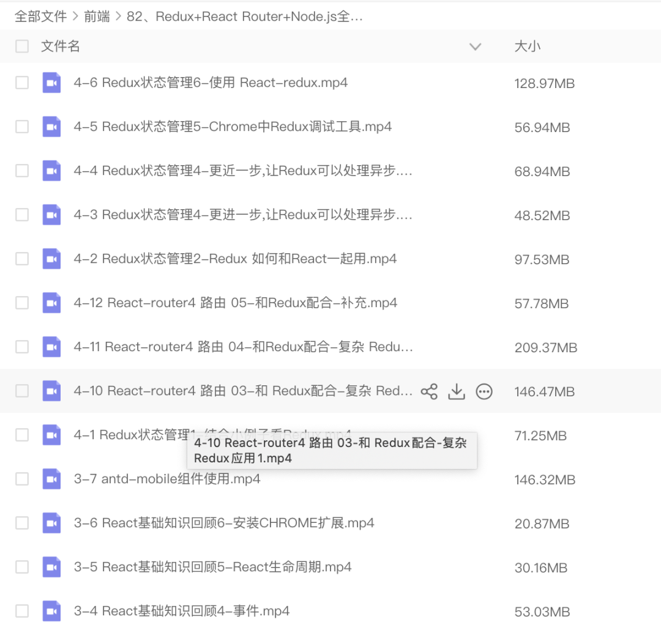661x644 pixels.
Task: Click the 71.25MB size value
Action: pos(540,435)
